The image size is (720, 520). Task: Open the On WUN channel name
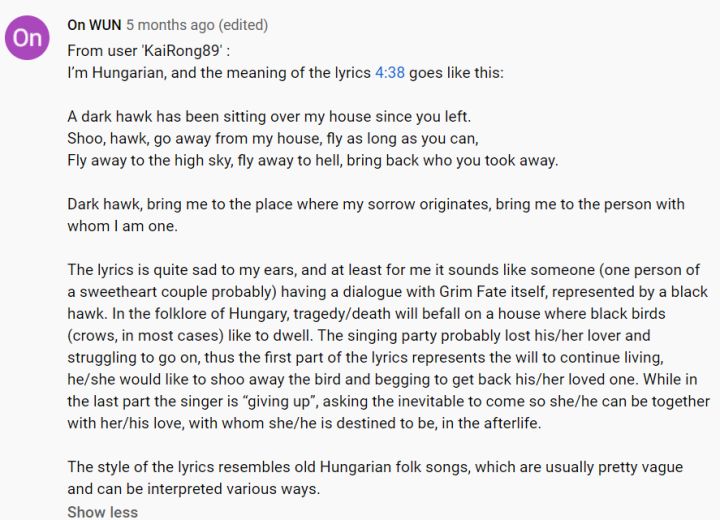[94, 25]
